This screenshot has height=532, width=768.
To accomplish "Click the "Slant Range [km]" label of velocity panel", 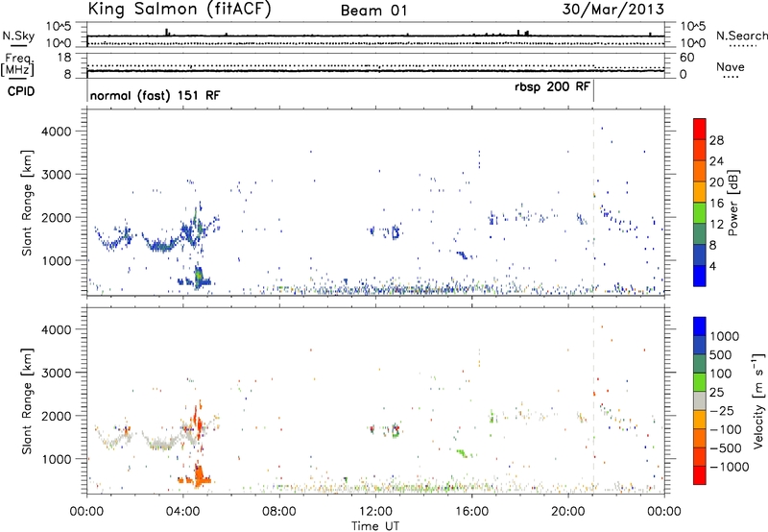I will click(x=27, y=401).
